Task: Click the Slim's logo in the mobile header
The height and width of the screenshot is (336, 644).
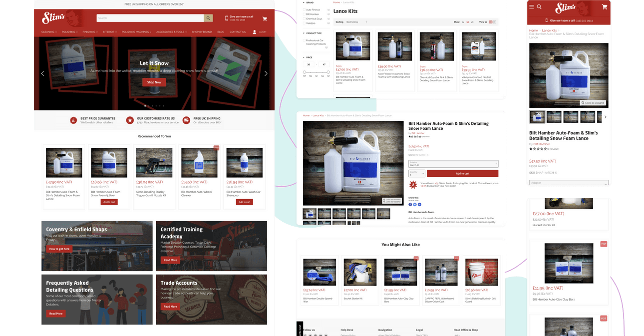Action: pyautogui.click(x=566, y=8)
